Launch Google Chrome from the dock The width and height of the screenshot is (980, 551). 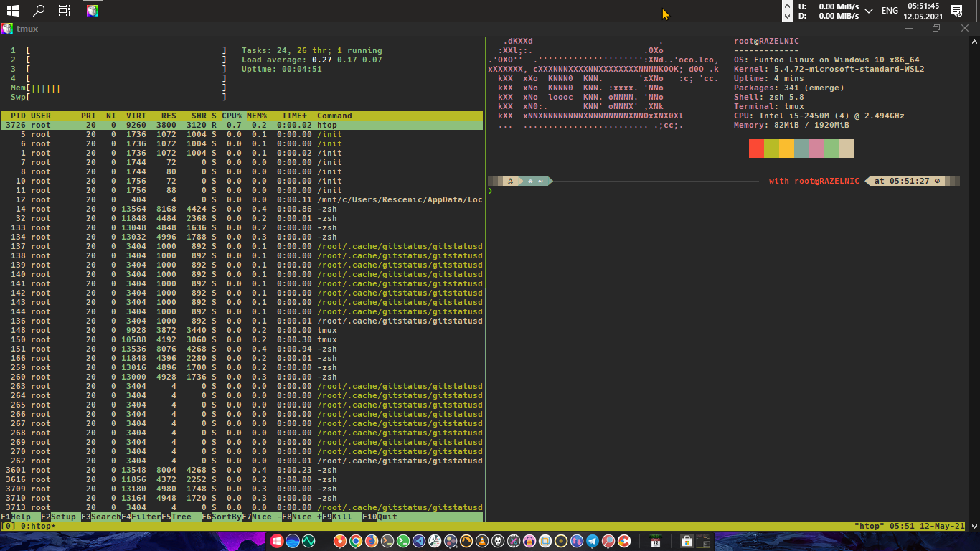click(355, 541)
